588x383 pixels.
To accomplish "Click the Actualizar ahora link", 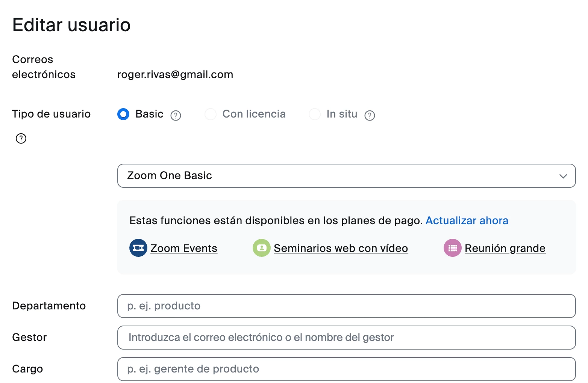I will 467,220.
